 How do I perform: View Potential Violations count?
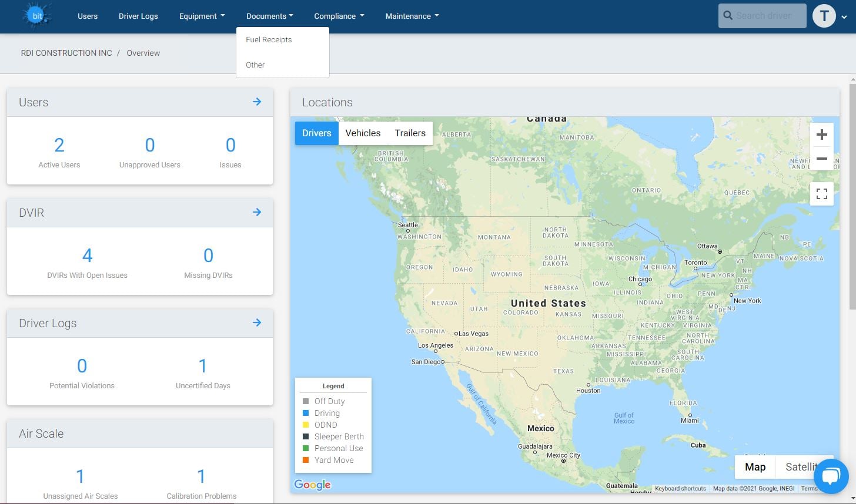click(82, 372)
